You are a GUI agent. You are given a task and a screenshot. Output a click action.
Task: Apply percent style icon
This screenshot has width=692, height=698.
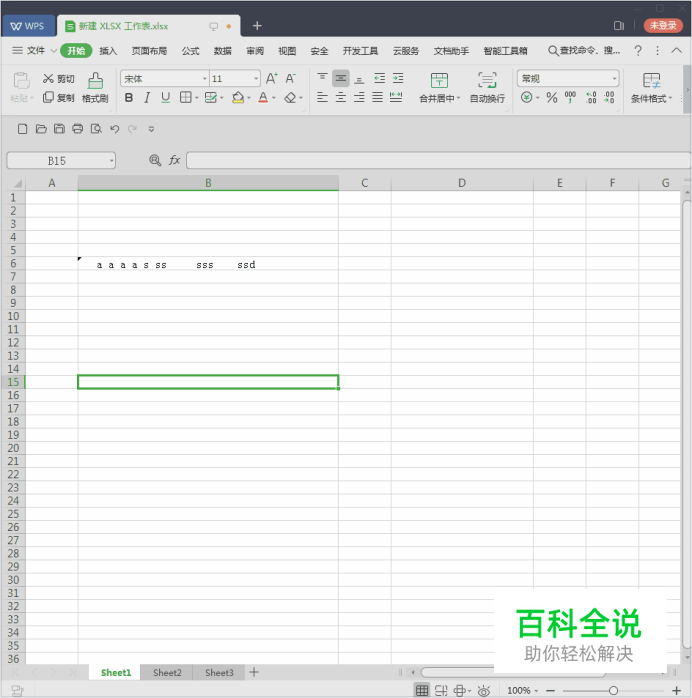tap(552, 97)
